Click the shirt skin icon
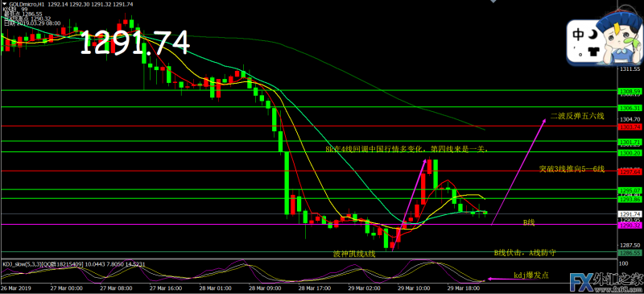This screenshot has height=294, width=644. pyautogui.click(x=593, y=52)
